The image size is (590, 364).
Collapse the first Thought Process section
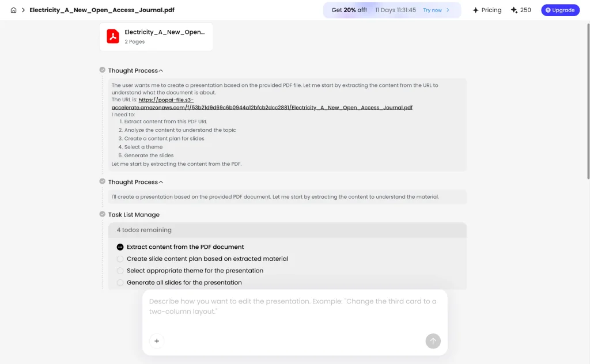[x=161, y=71]
